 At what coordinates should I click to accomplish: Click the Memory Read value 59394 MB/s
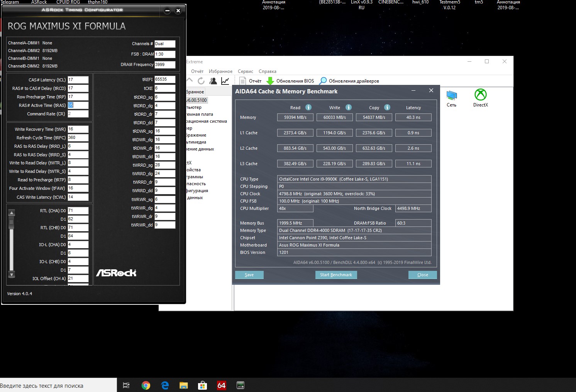(x=295, y=117)
